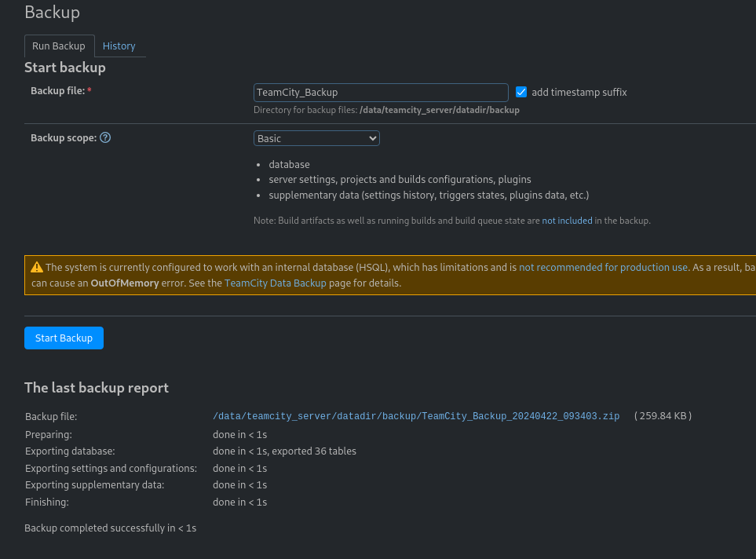Viewport: 756px width, 559px height.
Task: Open the 'not included' link
Action: tap(567, 221)
